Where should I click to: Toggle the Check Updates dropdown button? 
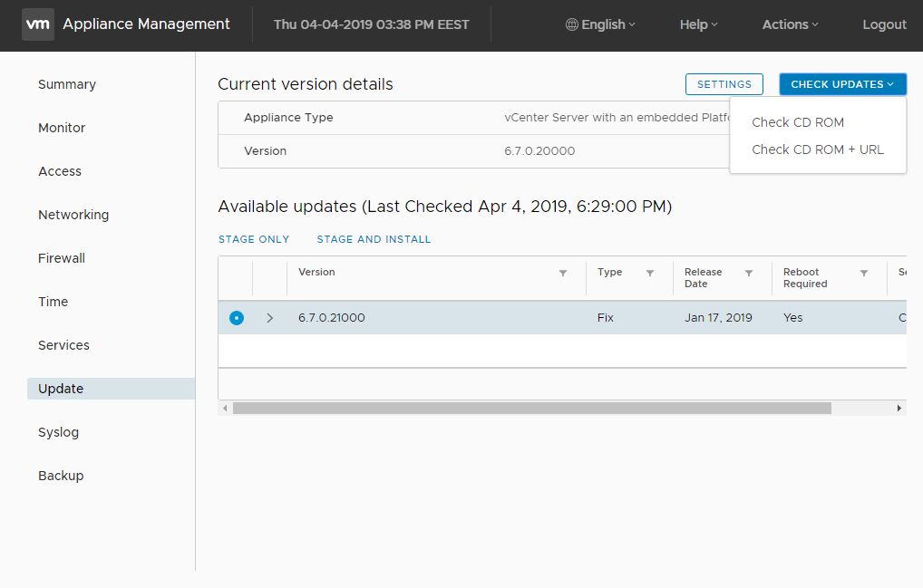pos(842,84)
